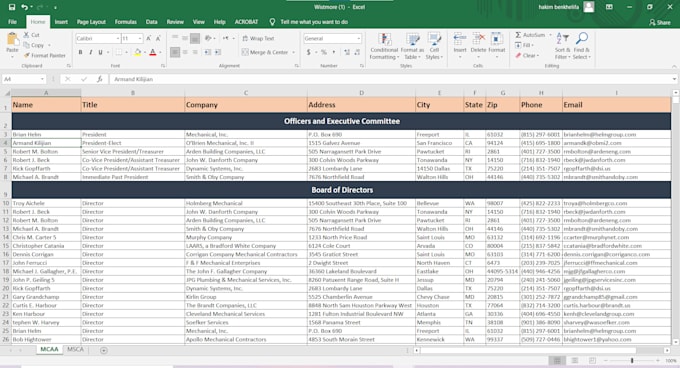Viewport: 680px width, 368px height.
Task: Click Tell me what you want to do
Action: tap(314, 22)
